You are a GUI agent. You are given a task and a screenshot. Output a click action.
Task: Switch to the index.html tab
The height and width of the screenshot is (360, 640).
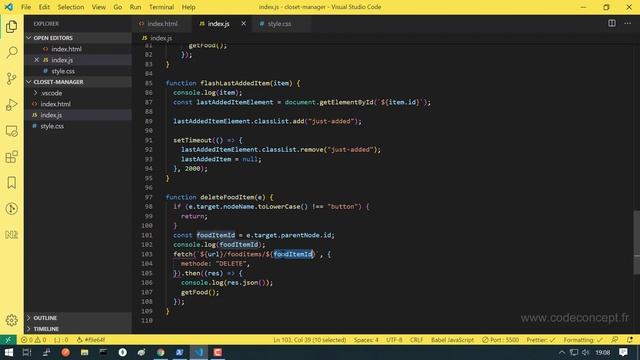point(162,24)
